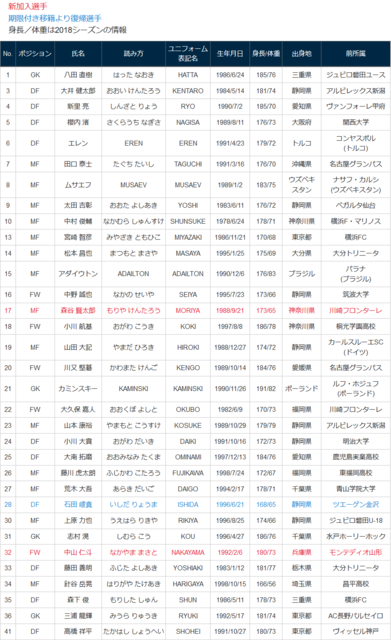Screen dimensions: 391x640
Task: Click the name カミンスキー
Action: coord(78,389)
